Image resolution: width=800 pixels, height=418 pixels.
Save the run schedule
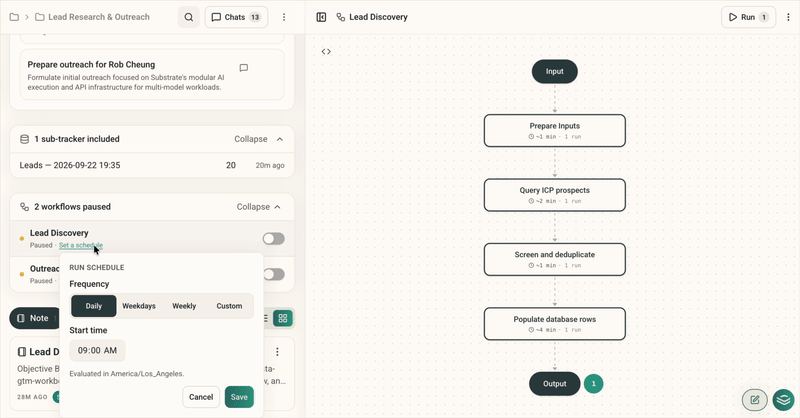pos(239,397)
